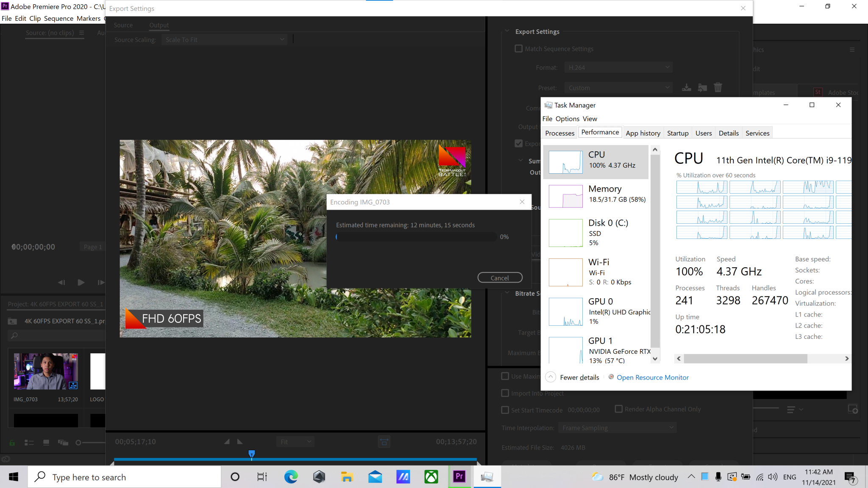The width and height of the screenshot is (868, 488).
Task: Click the set in point marker icon
Action: pos(227,442)
